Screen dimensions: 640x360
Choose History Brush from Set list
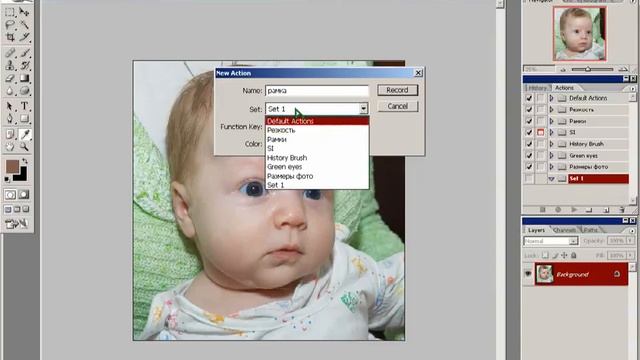coord(317,158)
